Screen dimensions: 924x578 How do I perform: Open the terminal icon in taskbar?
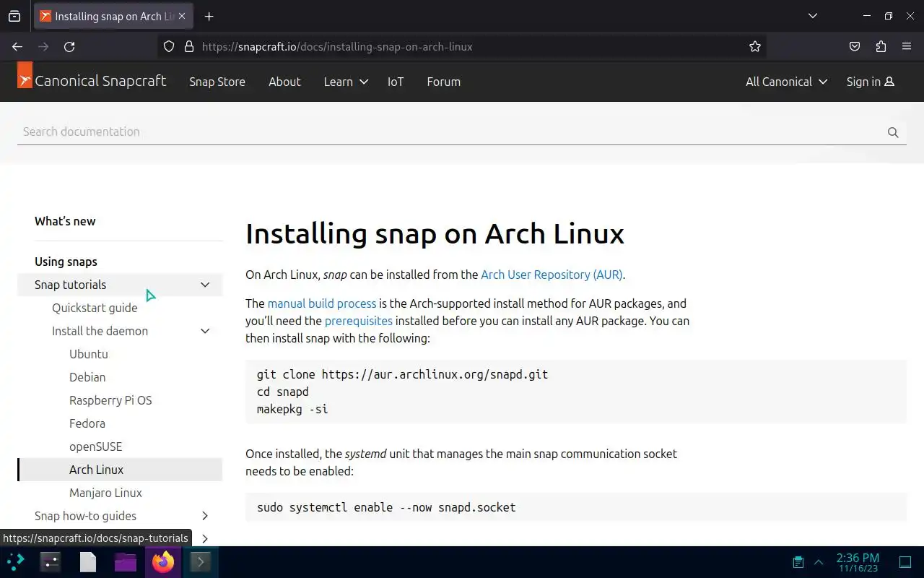(200, 561)
